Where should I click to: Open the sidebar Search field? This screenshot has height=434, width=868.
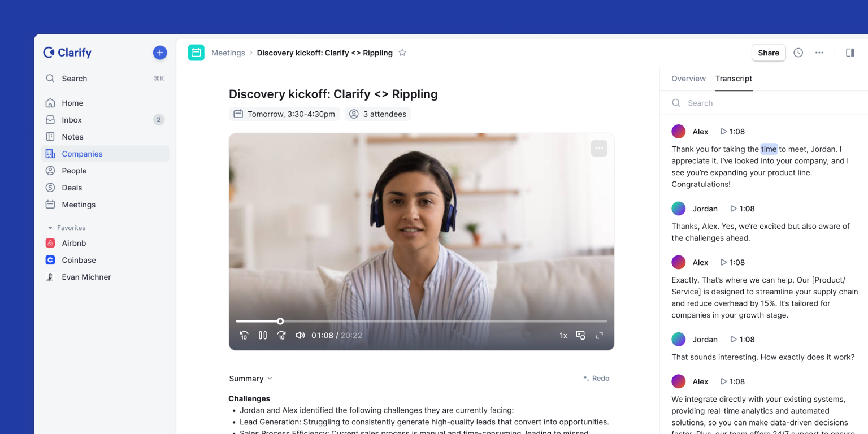click(105, 79)
